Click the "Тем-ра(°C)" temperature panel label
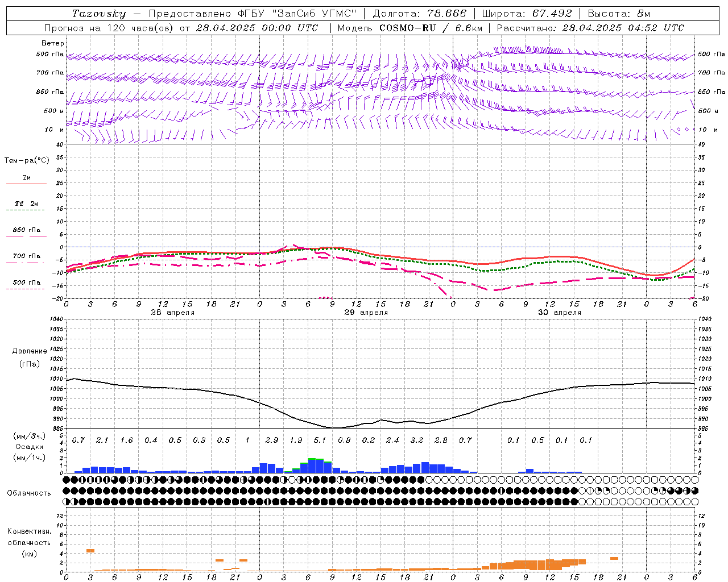The width and height of the screenshot is (728, 582). click(x=27, y=161)
